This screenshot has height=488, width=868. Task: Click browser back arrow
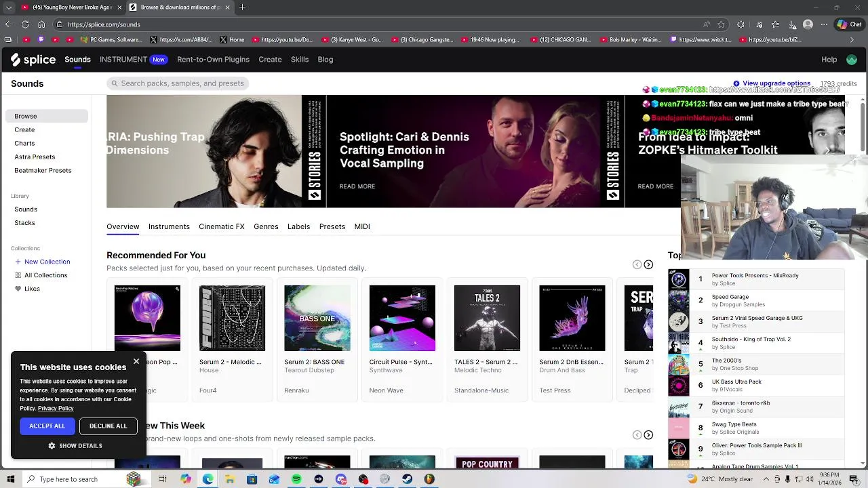8,24
